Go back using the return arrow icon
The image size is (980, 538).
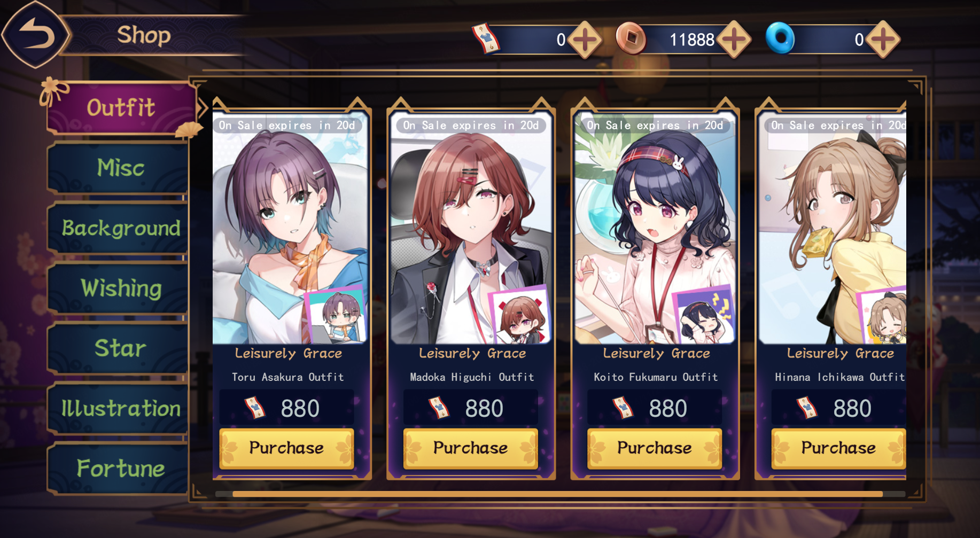pos(36,35)
